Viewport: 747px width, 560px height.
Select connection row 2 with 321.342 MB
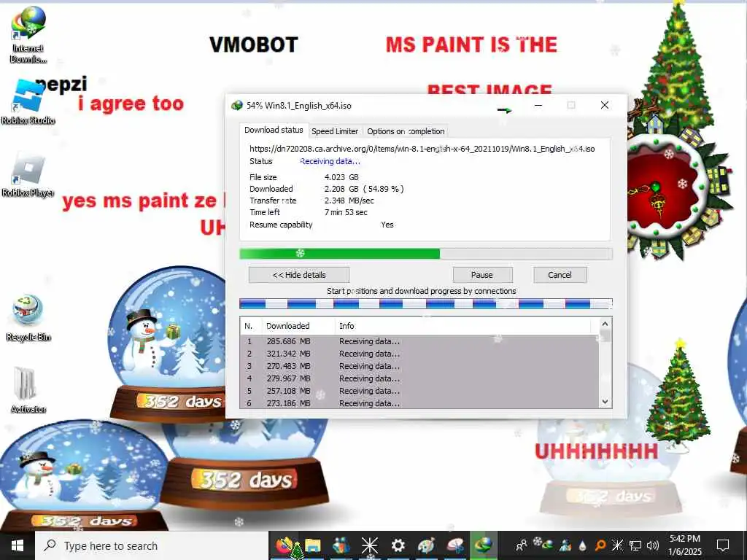click(x=419, y=354)
